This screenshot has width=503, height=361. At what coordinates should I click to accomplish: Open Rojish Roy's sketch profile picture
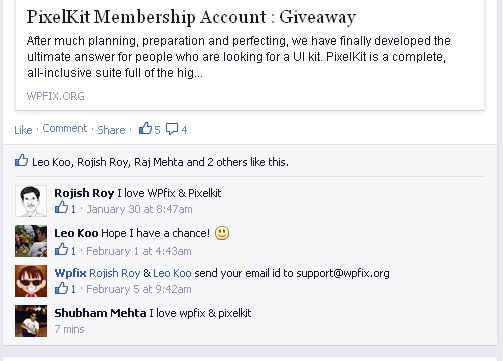click(31, 201)
